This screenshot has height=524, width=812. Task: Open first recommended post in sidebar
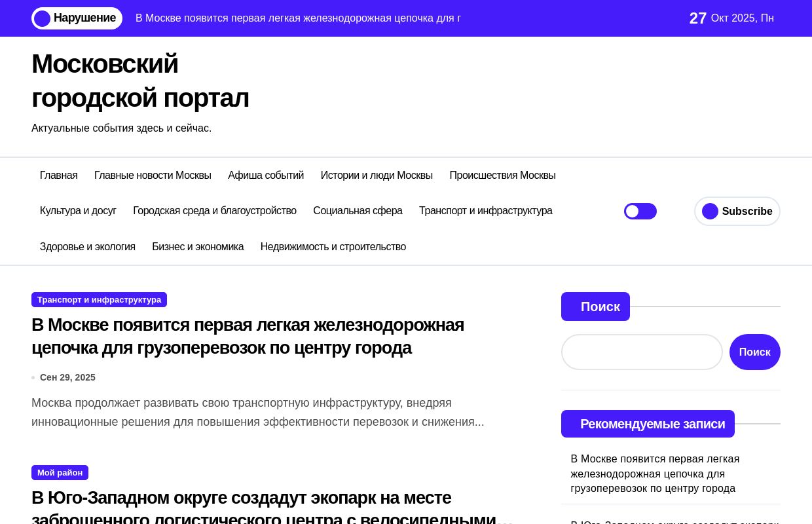click(655, 474)
